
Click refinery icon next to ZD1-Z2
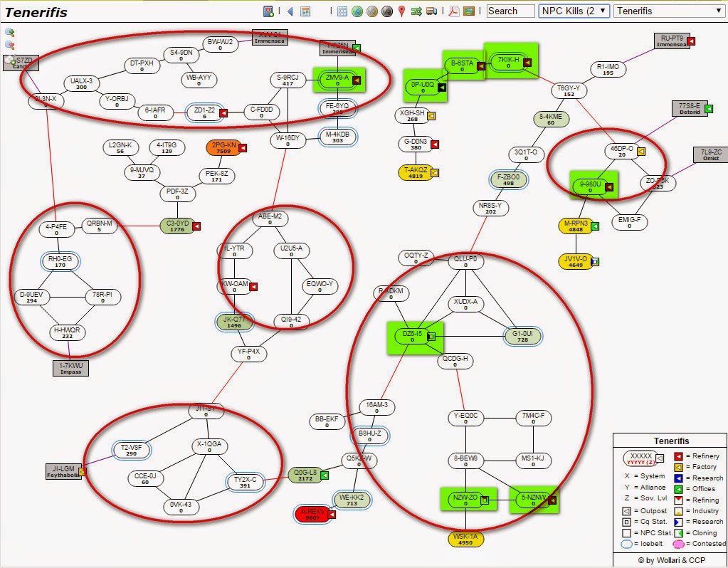pyautogui.click(x=223, y=113)
